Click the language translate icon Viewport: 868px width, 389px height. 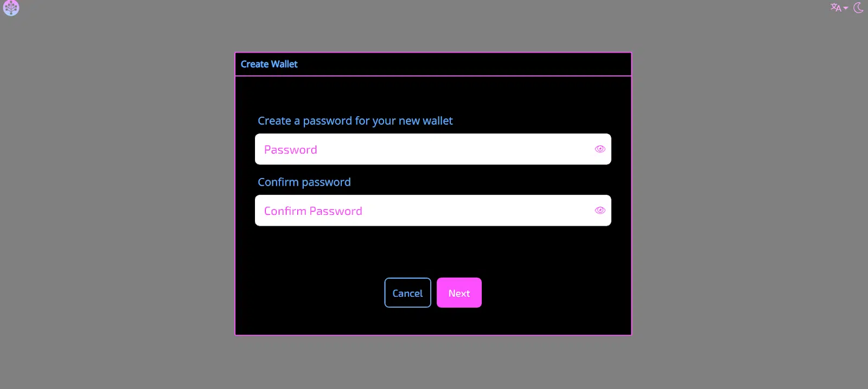835,8
